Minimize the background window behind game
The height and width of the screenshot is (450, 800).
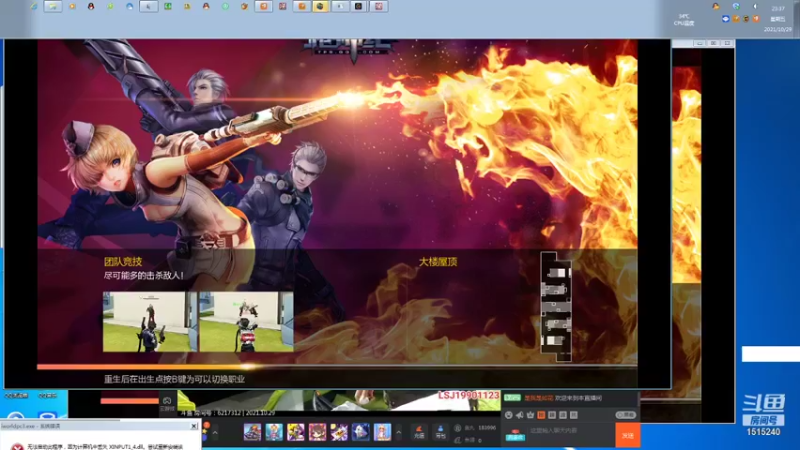pyautogui.click(x=699, y=43)
